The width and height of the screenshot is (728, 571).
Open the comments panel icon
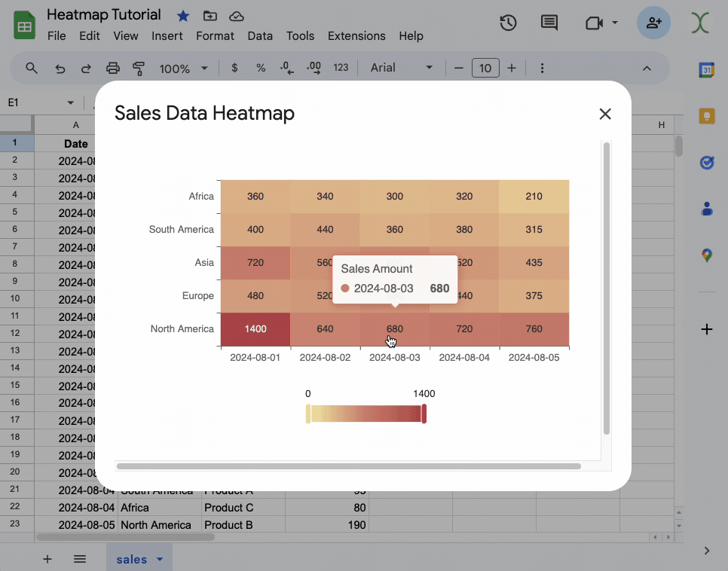[x=549, y=23]
